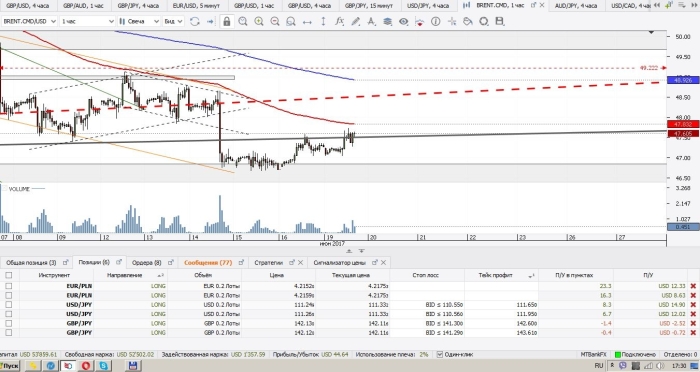Expand the 1 час timeframe dropdown
This screenshot has width=700, height=372.
[88, 21]
